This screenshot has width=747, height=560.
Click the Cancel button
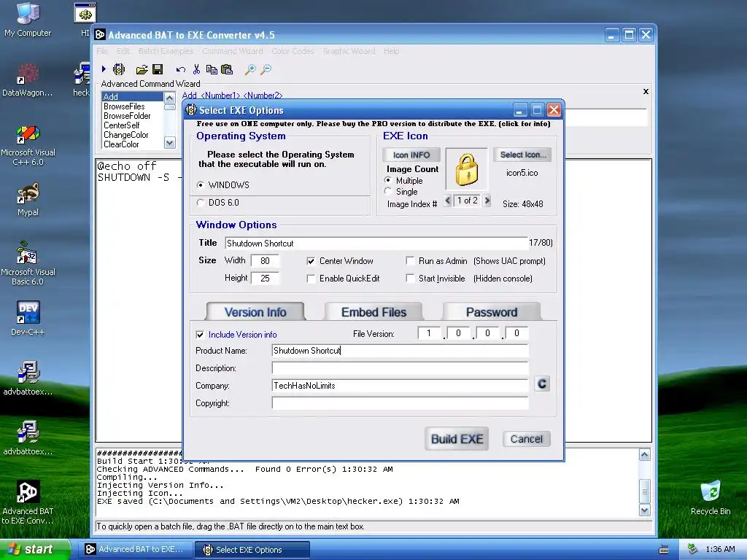527,438
